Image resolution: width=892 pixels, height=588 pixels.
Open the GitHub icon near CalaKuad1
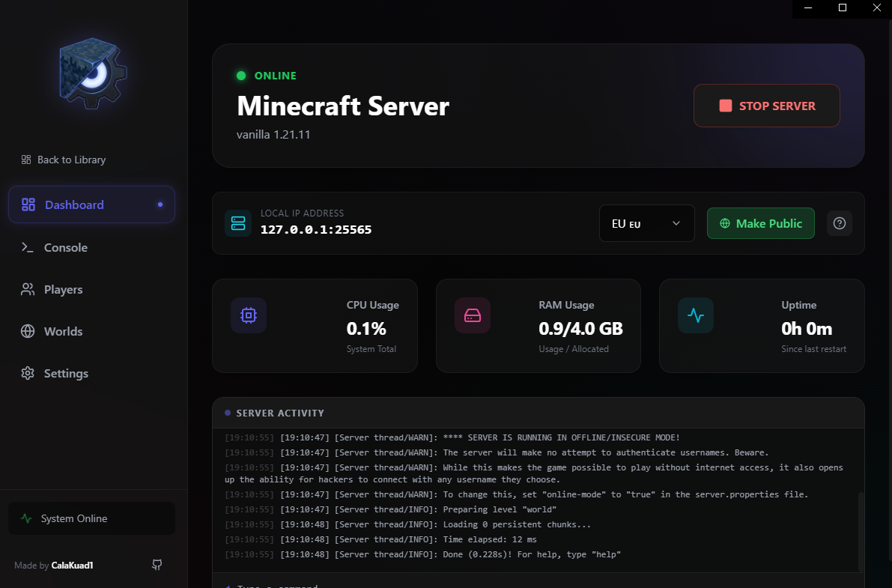point(157,565)
